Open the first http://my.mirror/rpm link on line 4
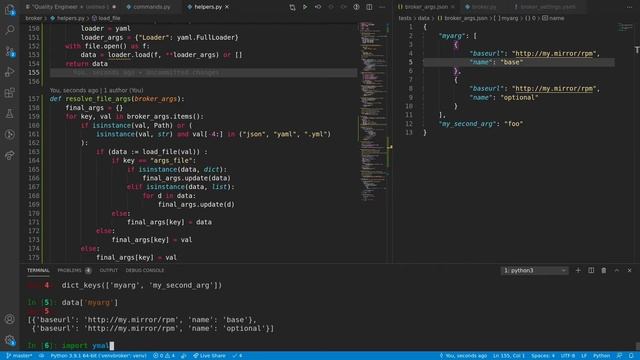640x360 pixels. pyautogui.click(x=553, y=53)
